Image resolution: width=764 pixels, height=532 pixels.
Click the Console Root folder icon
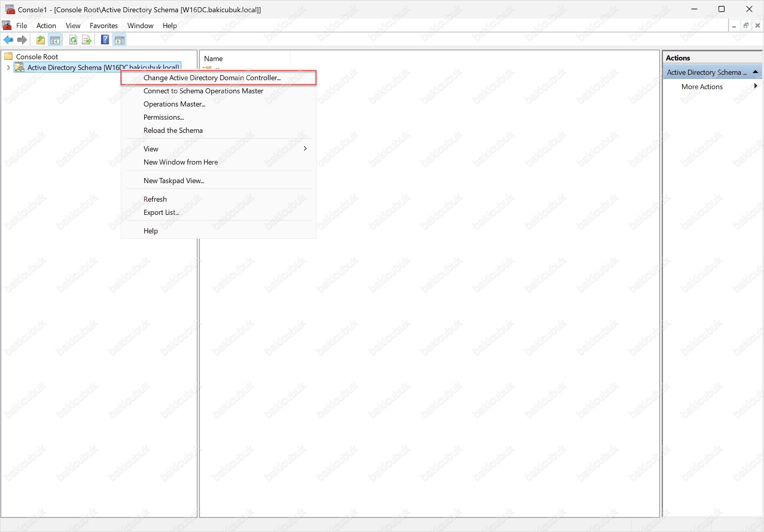9,56
